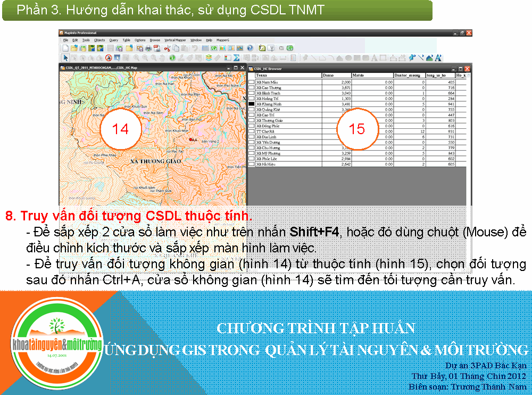Screen dimensions: 532x395
Task: Click the tong_so_ho column header
Action: [440, 76]
